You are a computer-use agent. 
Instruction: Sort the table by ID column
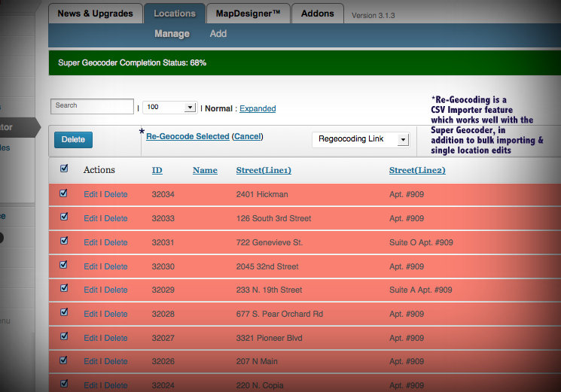(x=157, y=170)
